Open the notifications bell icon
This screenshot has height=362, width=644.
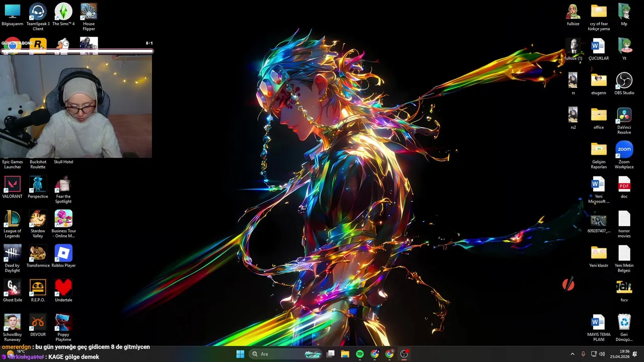[x=635, y=354]
